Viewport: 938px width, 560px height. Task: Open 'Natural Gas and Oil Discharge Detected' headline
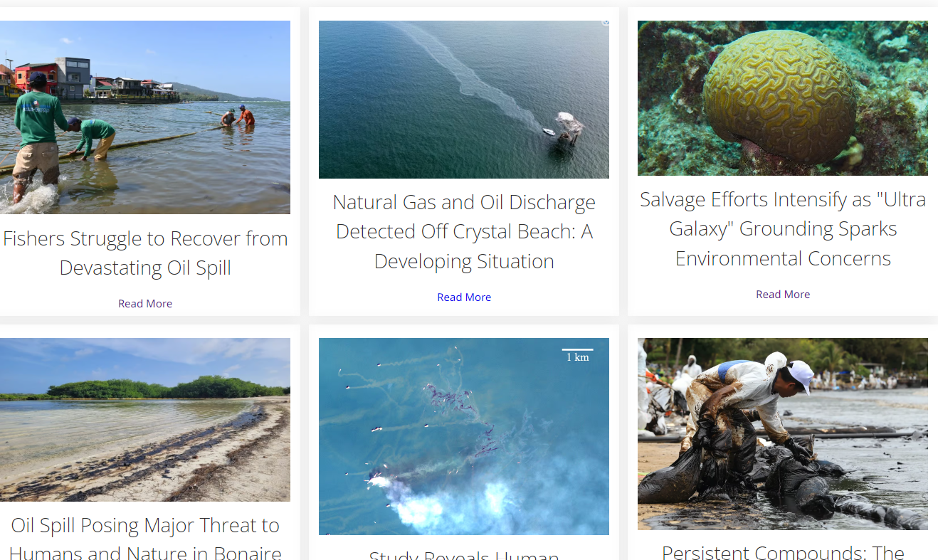[x=464, y=231]
